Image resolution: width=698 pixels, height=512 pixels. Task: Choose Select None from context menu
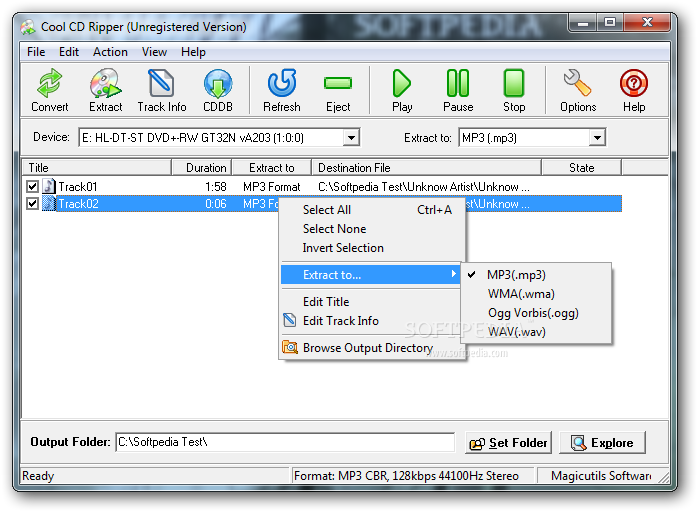pos(370,229)
